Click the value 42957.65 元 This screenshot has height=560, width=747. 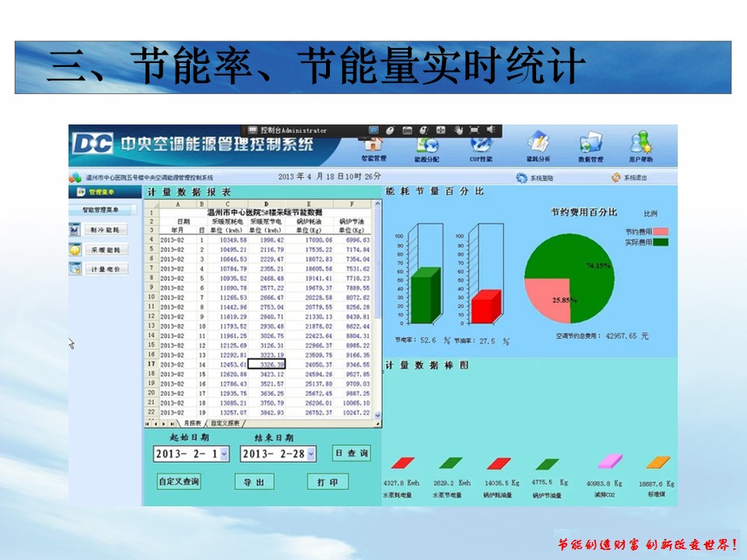(x=627, y=336)
